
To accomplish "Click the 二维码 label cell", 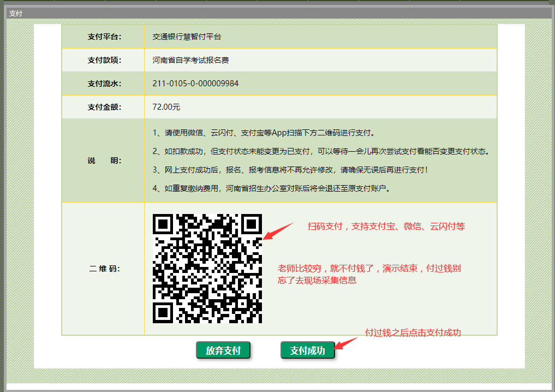I will pyautogui.click(x=103, y=269).
